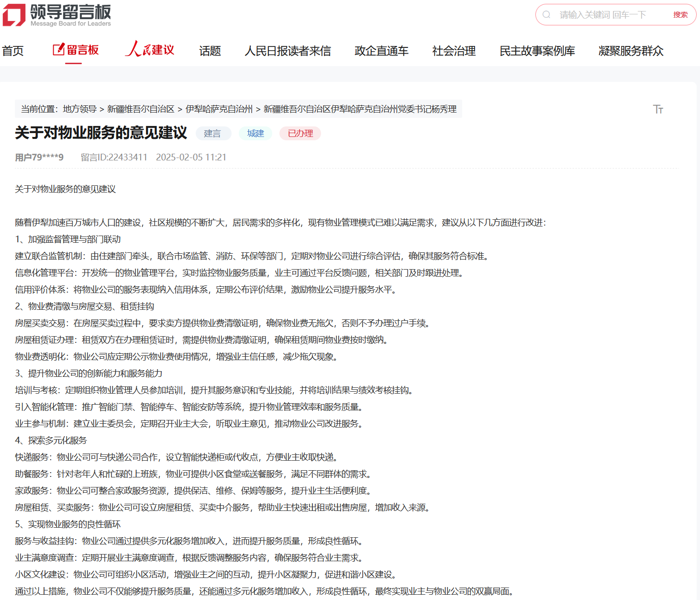Click the font size adjust icon
The width and height of the screenshot is (700, 600).
tap(658, 109)
